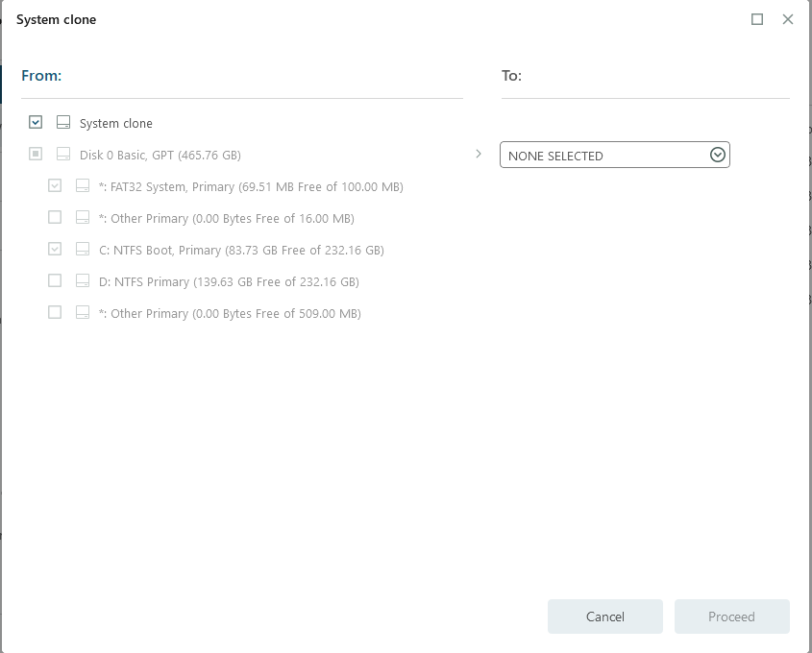Click the right arrow between From and To

pyautogui.click(x=479, y=154)
